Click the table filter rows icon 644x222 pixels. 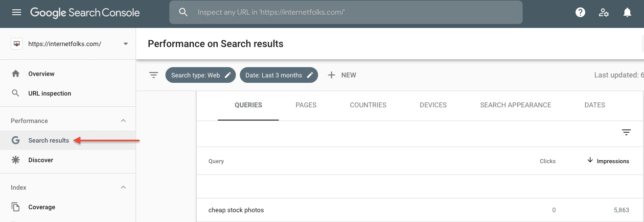pyautogui.click(x=626, y=132)
